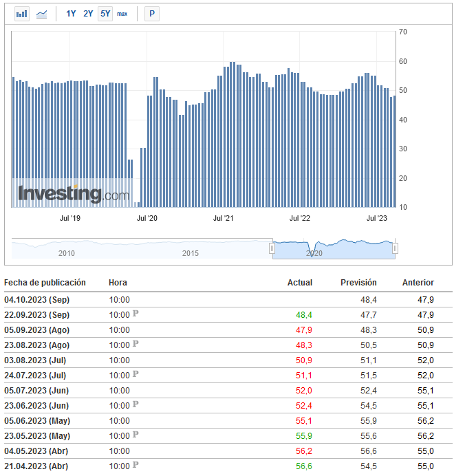This screenshot has width=465, height=476.
Task: Select the row dated 05.09.2023 (Ago)
Action: coord(228,330)
